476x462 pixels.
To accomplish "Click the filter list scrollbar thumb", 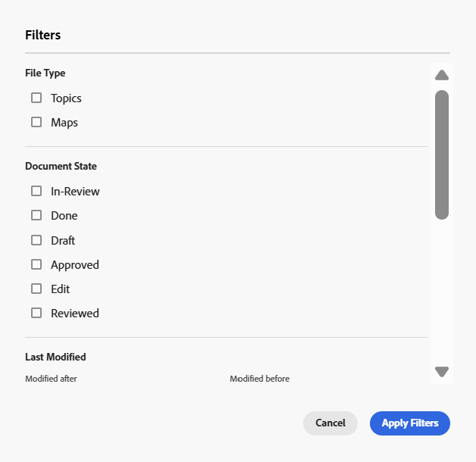I will (442, 155).
